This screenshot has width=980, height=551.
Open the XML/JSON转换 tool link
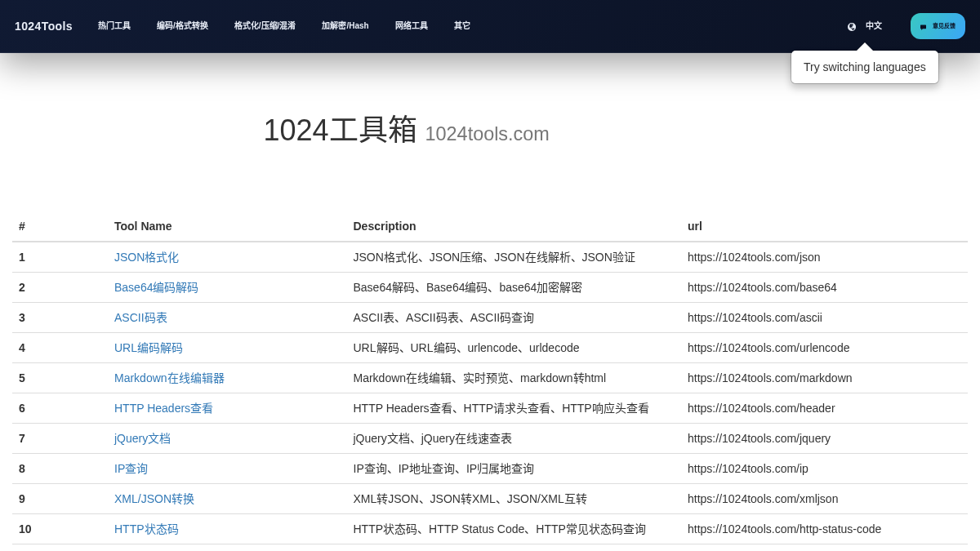pyautogui.click(x=154, y=499)
